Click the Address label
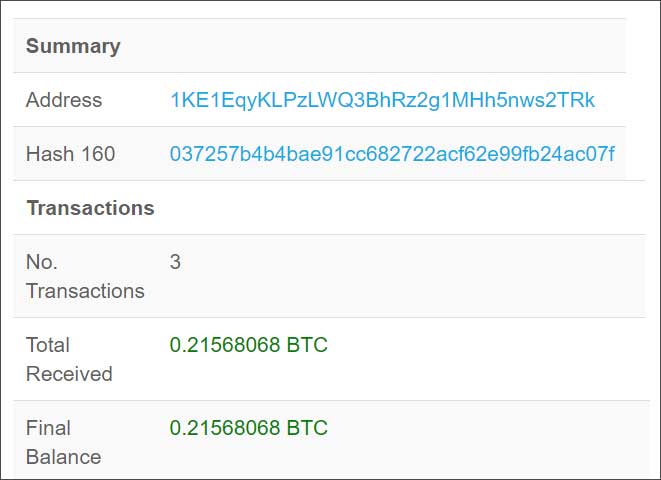Viewport: 661px width, 480px height. pyautogui.click(x=64, y=100)
